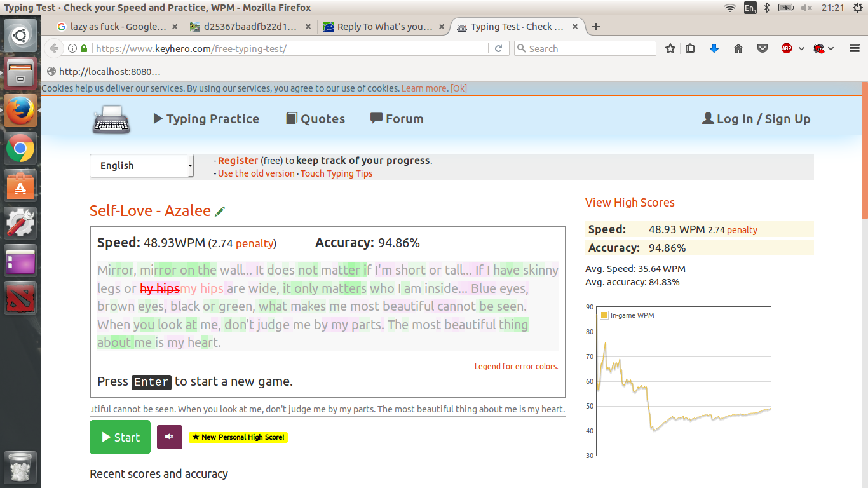Open the purple workspace launcher icon

(x=20, y=261)
